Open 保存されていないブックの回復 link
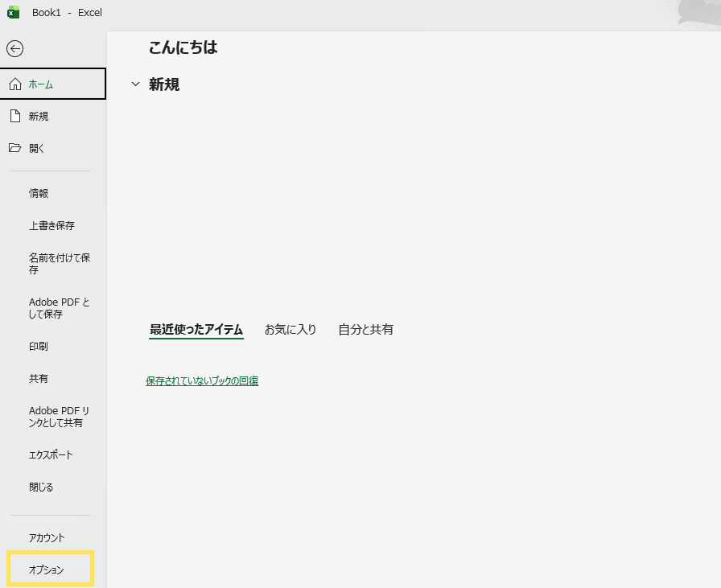721x588 pixels. click(x=202, y=380)
